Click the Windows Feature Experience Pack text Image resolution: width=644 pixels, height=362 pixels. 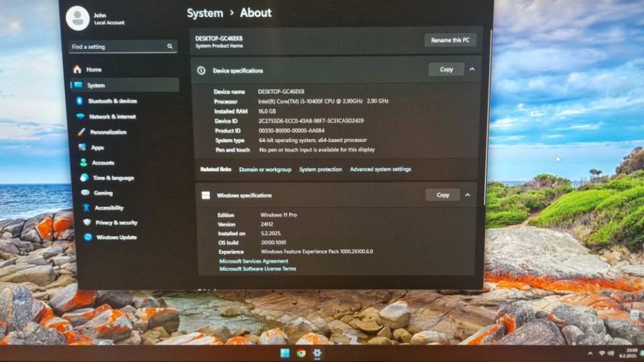[317, 251]
